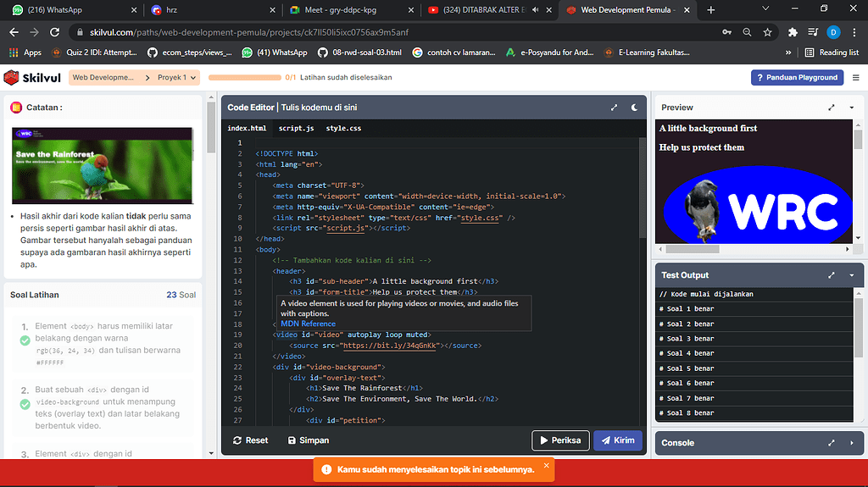Open Panduan Playground guide
Image resolution: width=868 pixels, height=487 pixels.
click(x=797, y=77)
